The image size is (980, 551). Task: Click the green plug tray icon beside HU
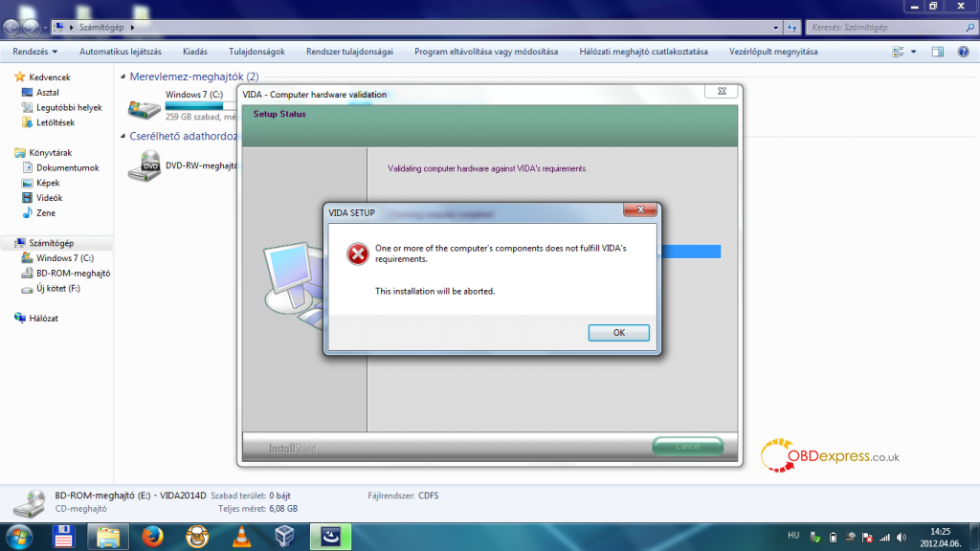coord(815,538)
